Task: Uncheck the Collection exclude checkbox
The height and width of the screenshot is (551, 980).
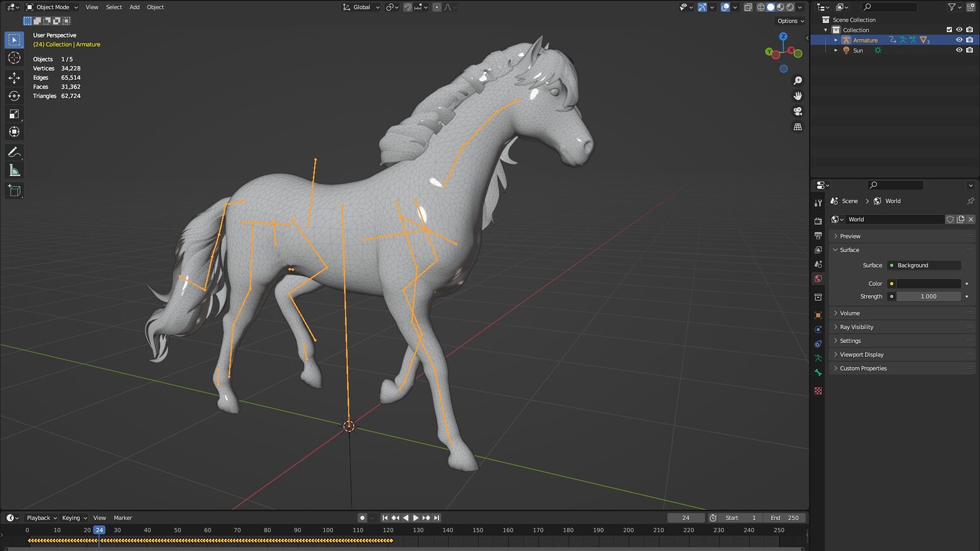Action: [949, 29]
